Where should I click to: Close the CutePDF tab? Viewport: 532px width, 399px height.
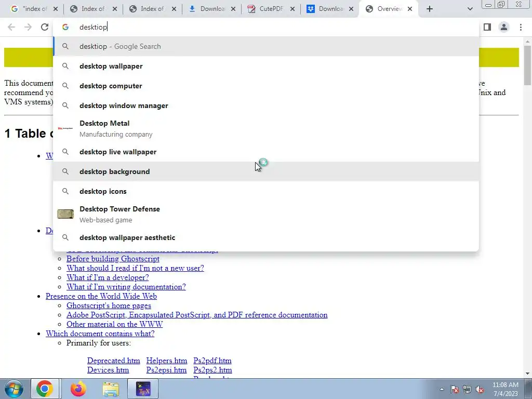[292, 9]
